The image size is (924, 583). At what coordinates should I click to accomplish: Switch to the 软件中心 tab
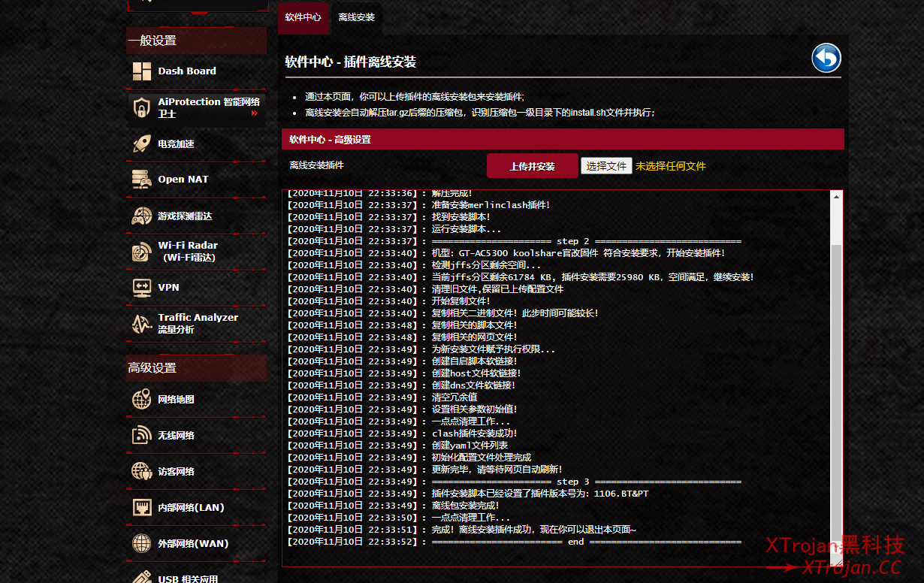(303, 17)
